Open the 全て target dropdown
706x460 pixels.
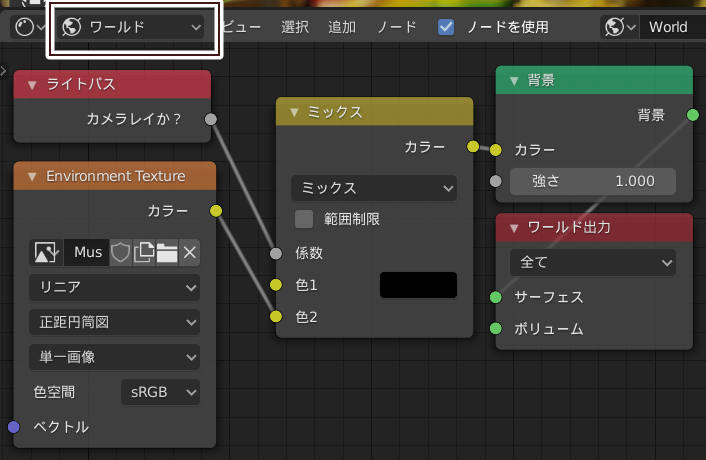click(593, 262)
